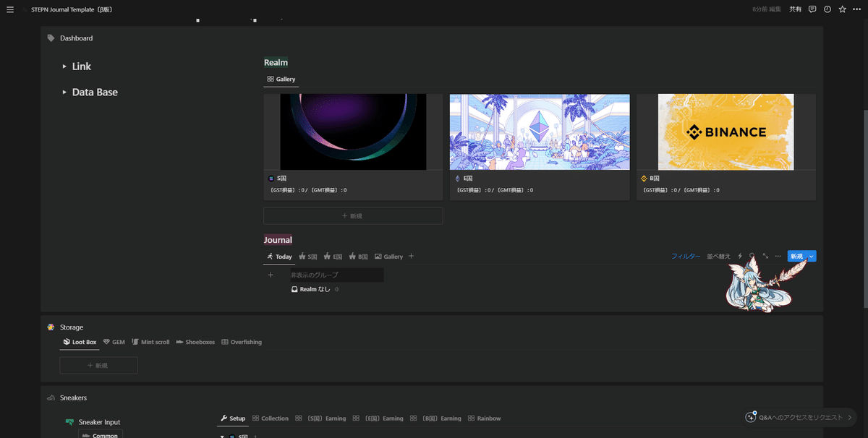Click the Journal expand-to-full-page arrows icon

click(765, 256)
